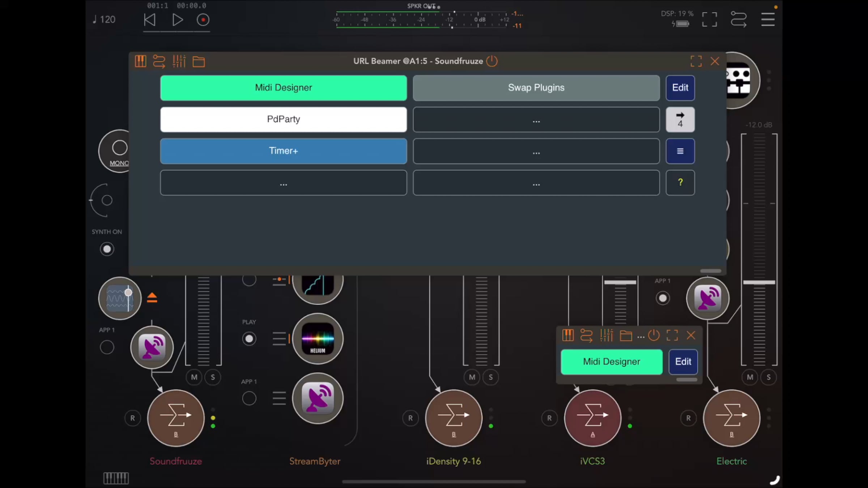Viewport: 868px width, 488px height.
Task: Launch Midi Designer in URL Beamer window
Action: point(284,88)
